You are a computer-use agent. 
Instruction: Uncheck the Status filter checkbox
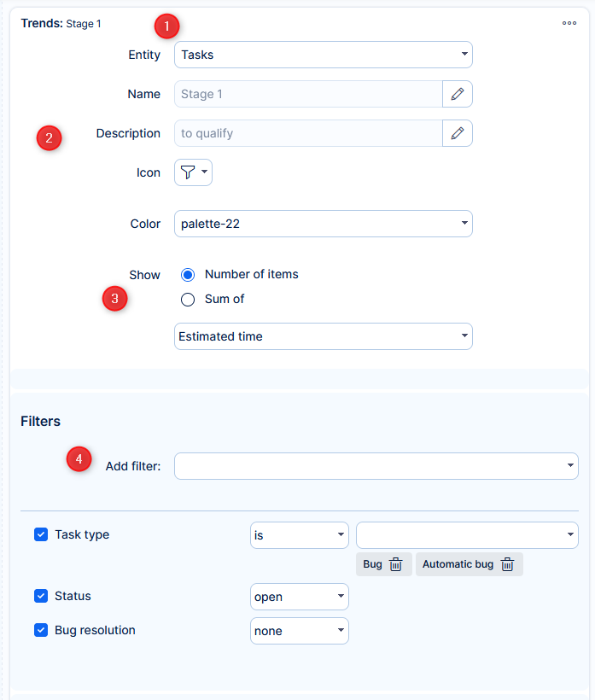(x=41, y=596)
